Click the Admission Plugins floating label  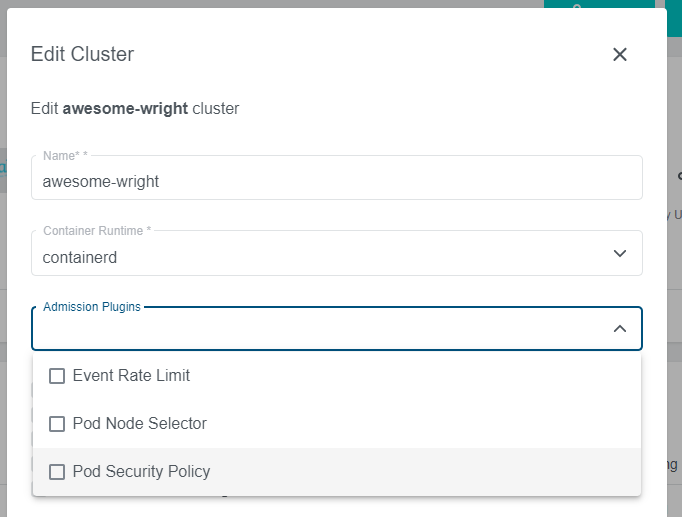point(91,306)
